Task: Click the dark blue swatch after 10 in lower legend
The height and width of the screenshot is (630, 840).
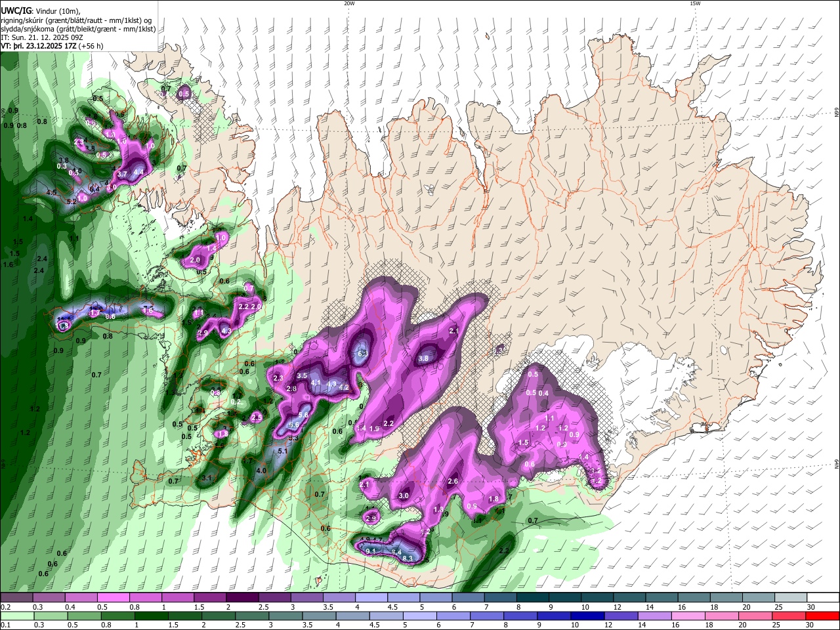Action: tap(586, 616)
